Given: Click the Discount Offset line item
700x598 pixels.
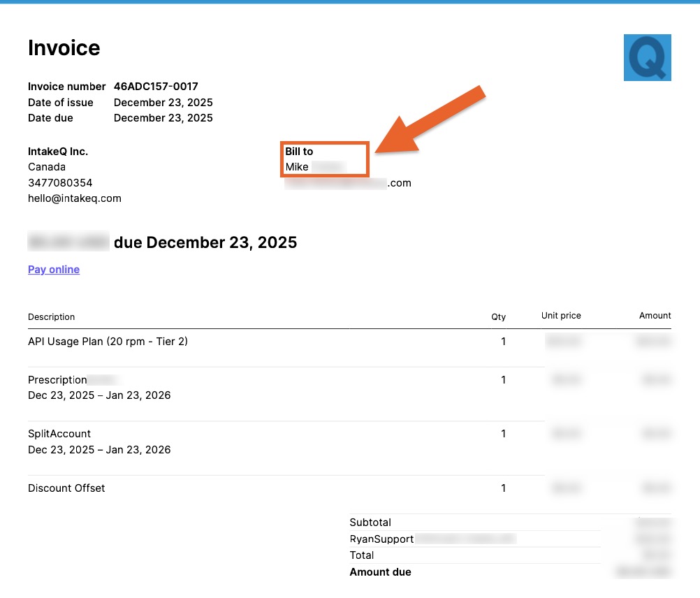Looking at the screenshot, I should [x=66, y=488].
